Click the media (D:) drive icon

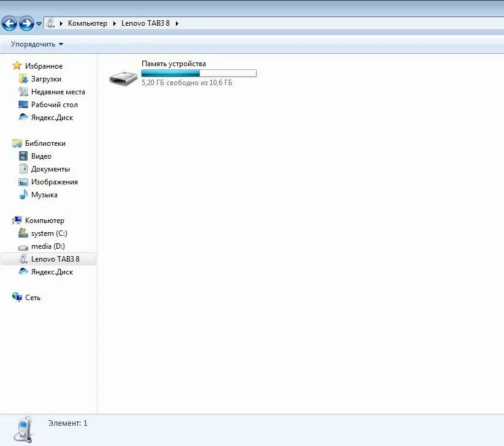coord(23,247)
